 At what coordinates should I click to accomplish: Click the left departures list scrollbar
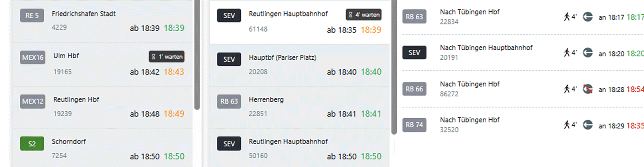[197, 55]
